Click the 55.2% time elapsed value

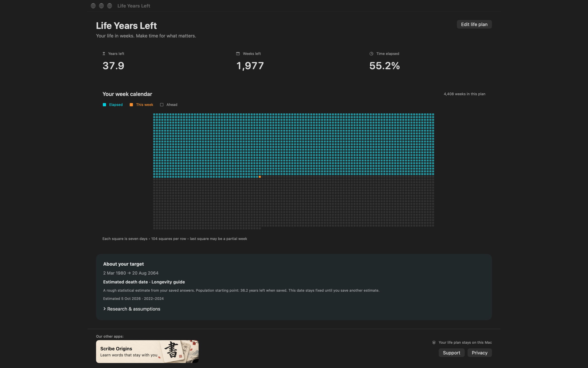[384, 66]
